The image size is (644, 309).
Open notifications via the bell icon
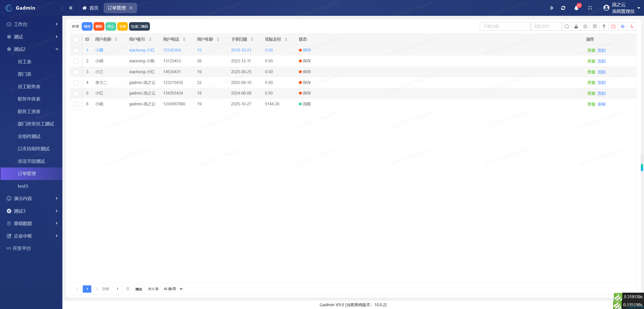pyautogui.click(x=576, y=8)
